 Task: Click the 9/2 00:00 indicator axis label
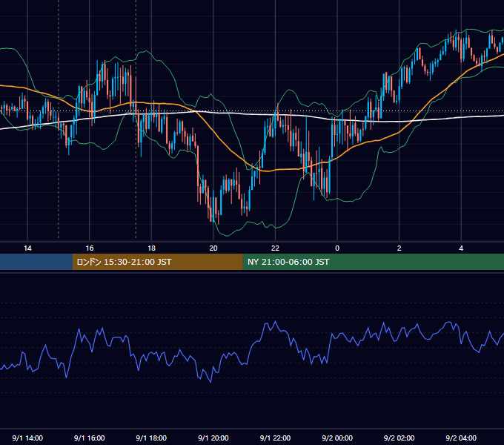pyautogui.click(x=337, y=438)
